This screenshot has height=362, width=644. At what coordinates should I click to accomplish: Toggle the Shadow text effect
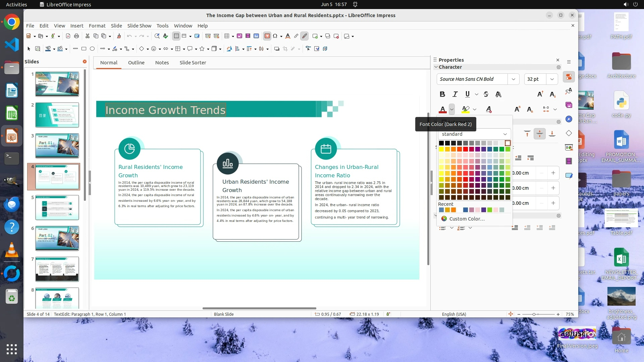(x=498, y=94)
